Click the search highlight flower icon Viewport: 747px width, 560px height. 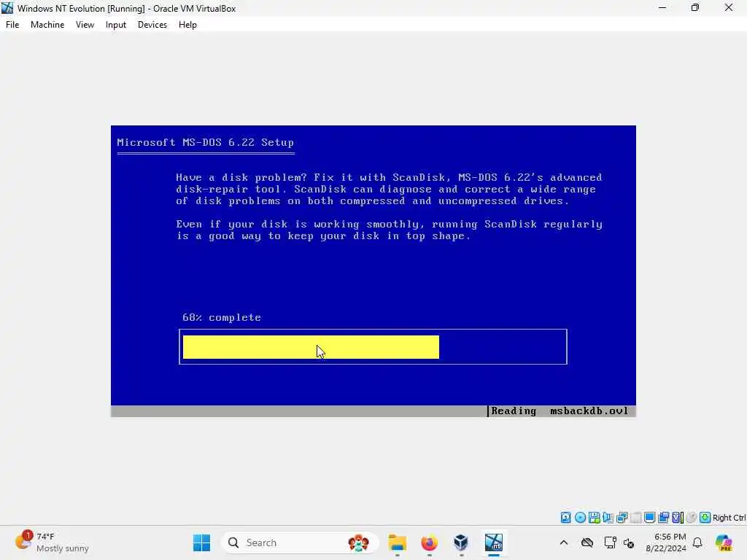click(358, 542)
